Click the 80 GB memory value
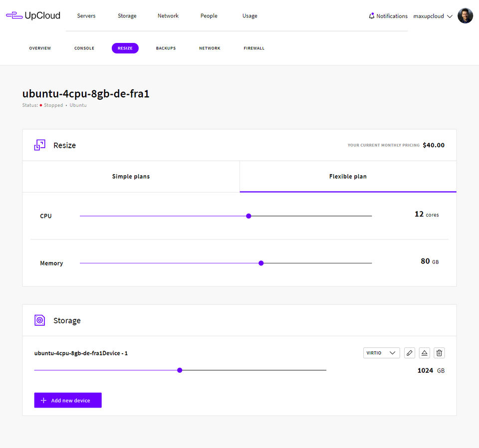This screenshot has width=479, height=448. click(430, 261)
